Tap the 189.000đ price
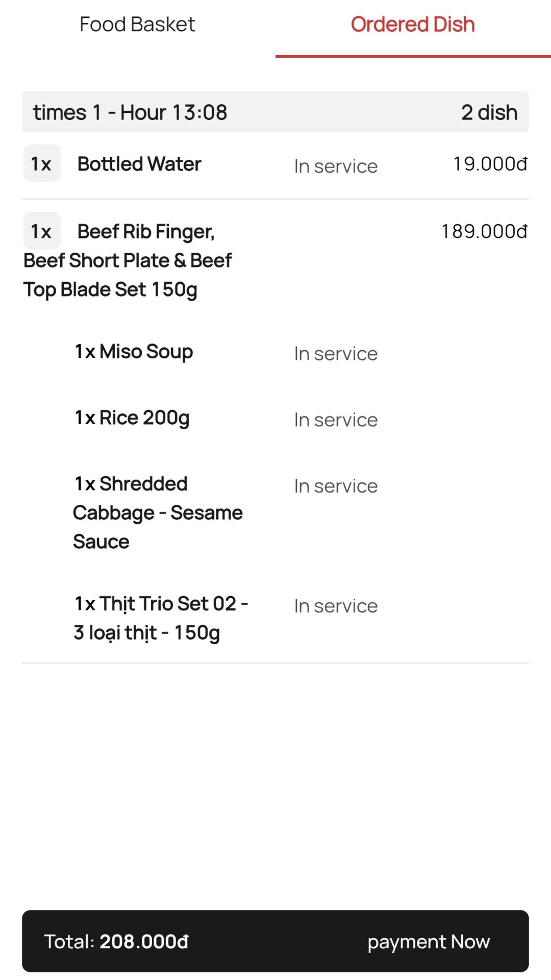Screen dimensions: 551x980 pyautogui.click(x=484, y=231)
